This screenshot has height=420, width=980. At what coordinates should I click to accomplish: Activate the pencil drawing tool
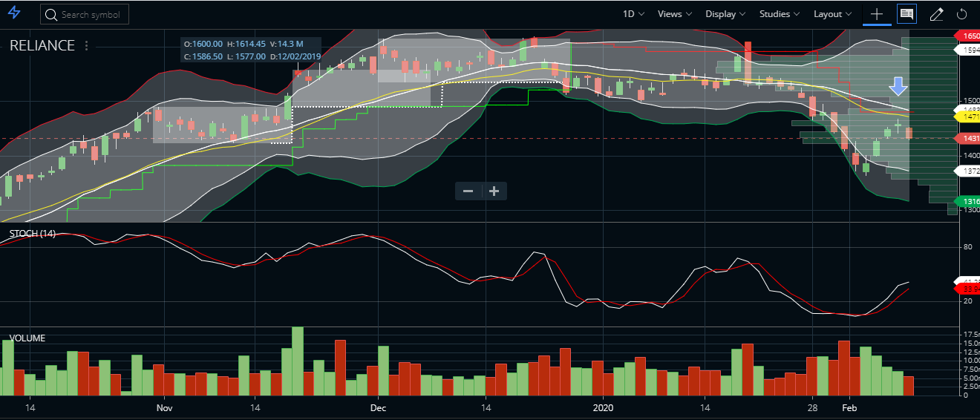tap(937, 14)
